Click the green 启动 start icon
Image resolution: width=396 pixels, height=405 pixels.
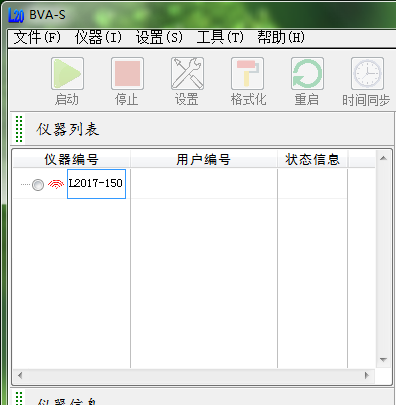67,73
